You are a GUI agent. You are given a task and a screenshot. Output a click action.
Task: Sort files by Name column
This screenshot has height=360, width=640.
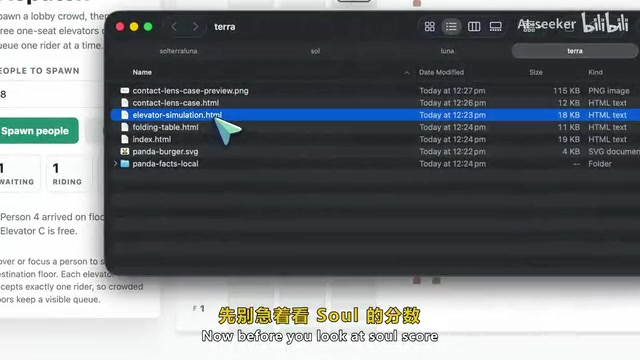pyautogui.click(x=142, y=72)
